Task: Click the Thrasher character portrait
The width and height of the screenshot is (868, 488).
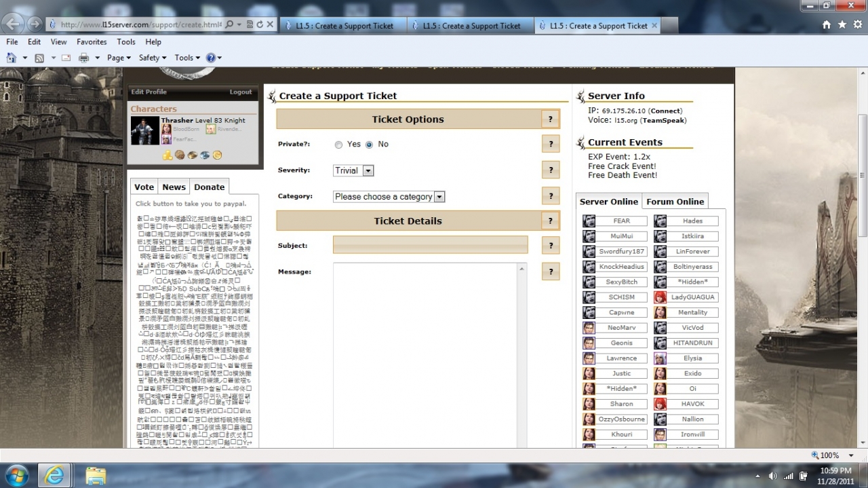Action: (144, 130)
